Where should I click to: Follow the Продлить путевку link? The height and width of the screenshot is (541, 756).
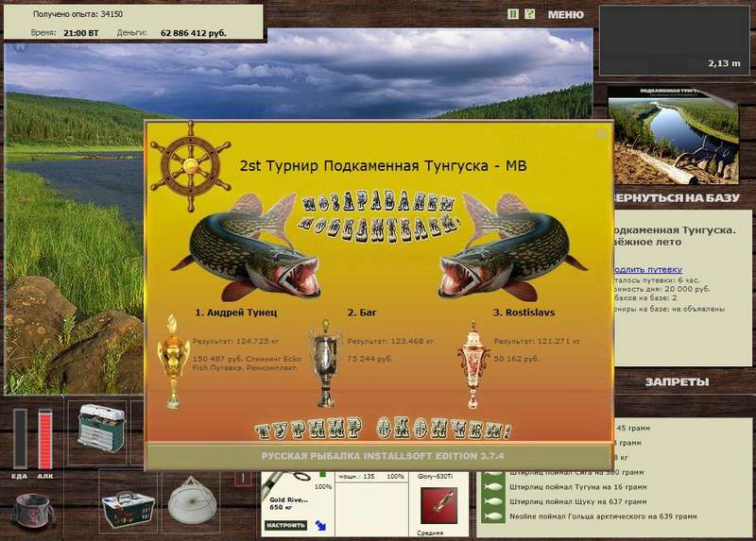648,270
